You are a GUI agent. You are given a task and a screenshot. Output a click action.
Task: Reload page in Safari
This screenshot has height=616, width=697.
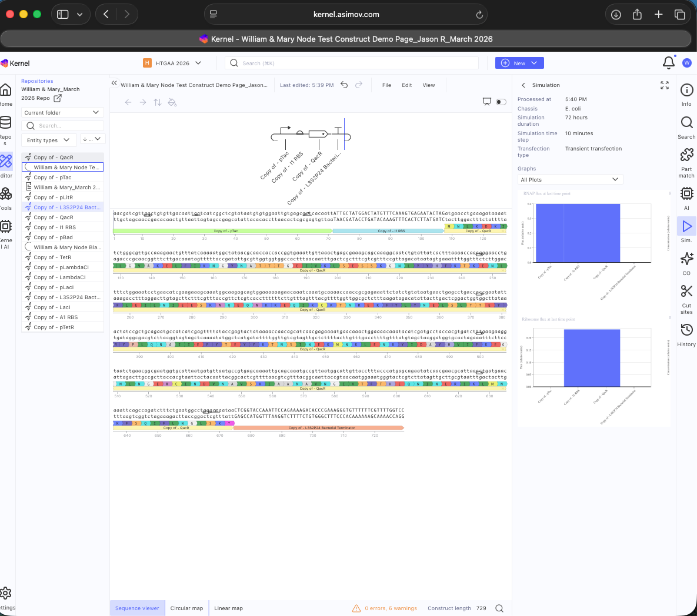click(x=479, y=15)
